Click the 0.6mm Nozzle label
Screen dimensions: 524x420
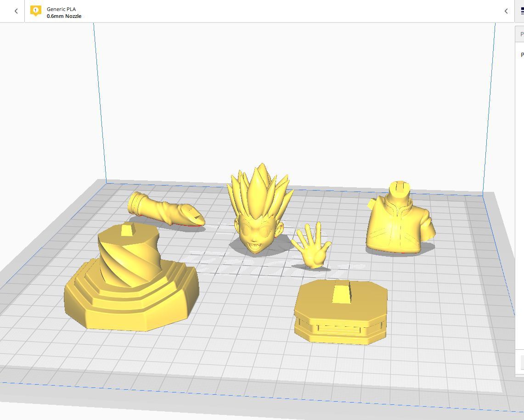click(64, 16)
